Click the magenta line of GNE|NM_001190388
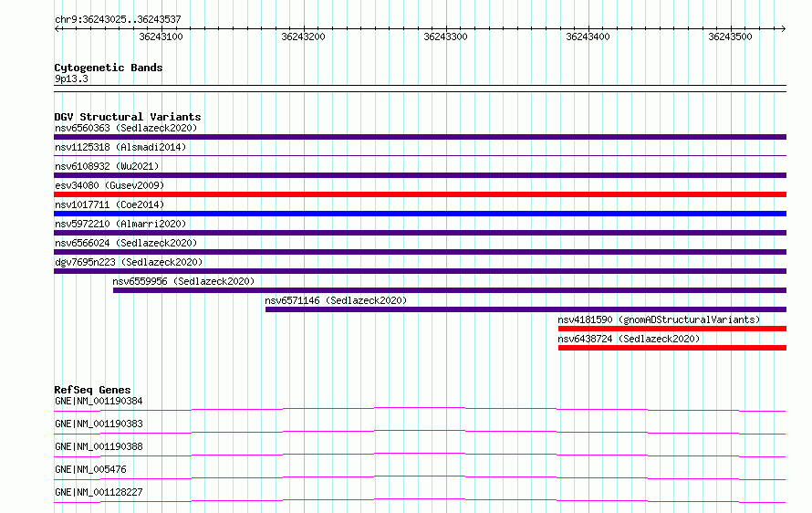Screen dimensions: 812x513 pyautogui.click(x=420, y=455)
